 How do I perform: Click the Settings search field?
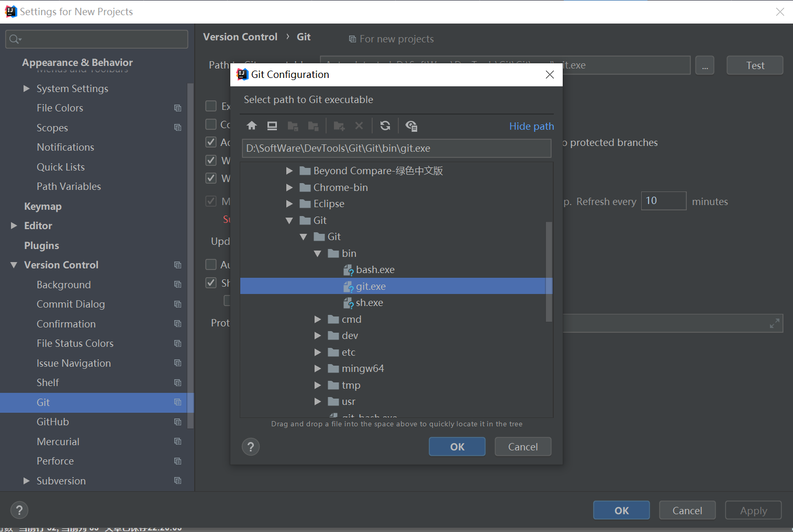(97, 39)
